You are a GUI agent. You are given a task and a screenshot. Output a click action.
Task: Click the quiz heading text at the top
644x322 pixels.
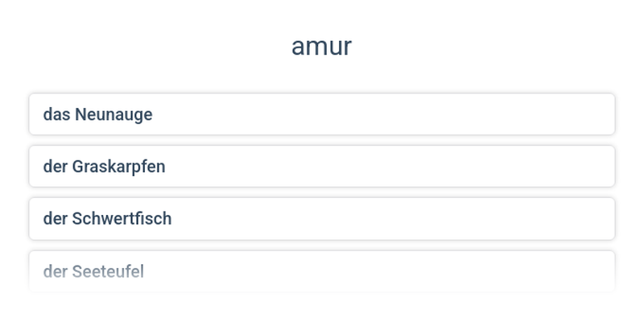point(321,47)
